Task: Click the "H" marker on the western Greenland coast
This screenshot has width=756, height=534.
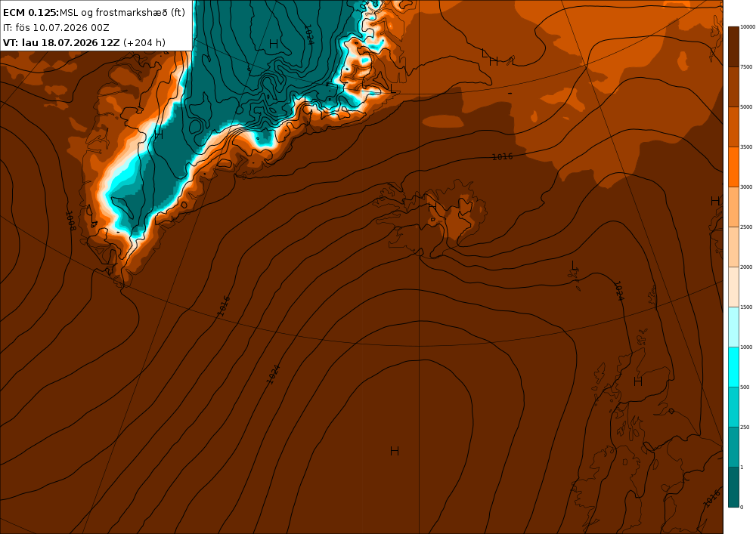Action: pos(159,134)
